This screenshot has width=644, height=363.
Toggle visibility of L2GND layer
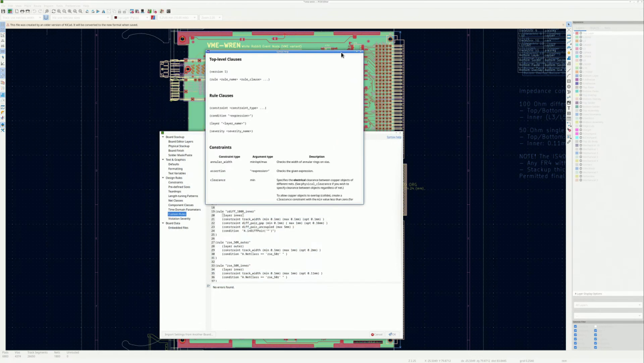pyautogui.click(x=581, y=37)
